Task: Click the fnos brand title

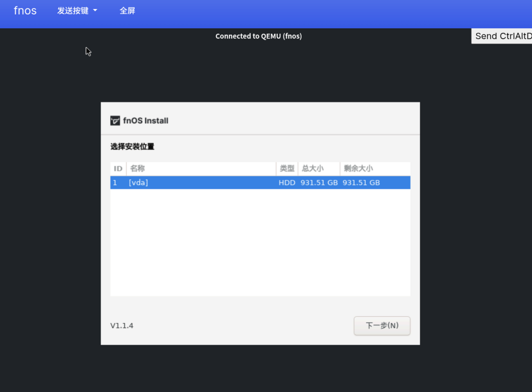Action: pyautogui.click(x=25, y=10)
